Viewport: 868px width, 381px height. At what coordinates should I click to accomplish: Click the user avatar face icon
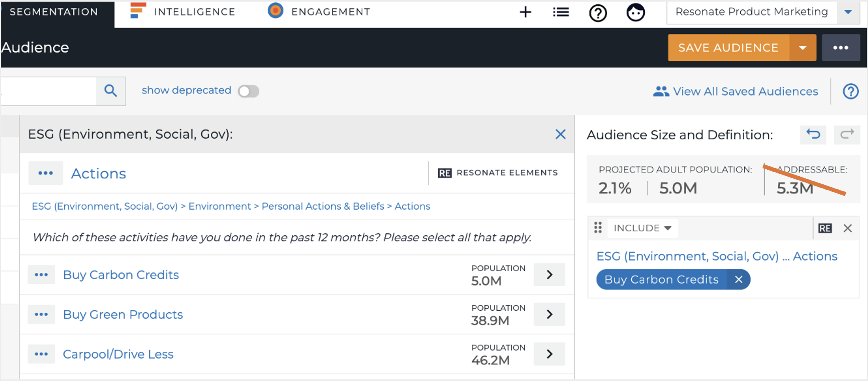635,12
